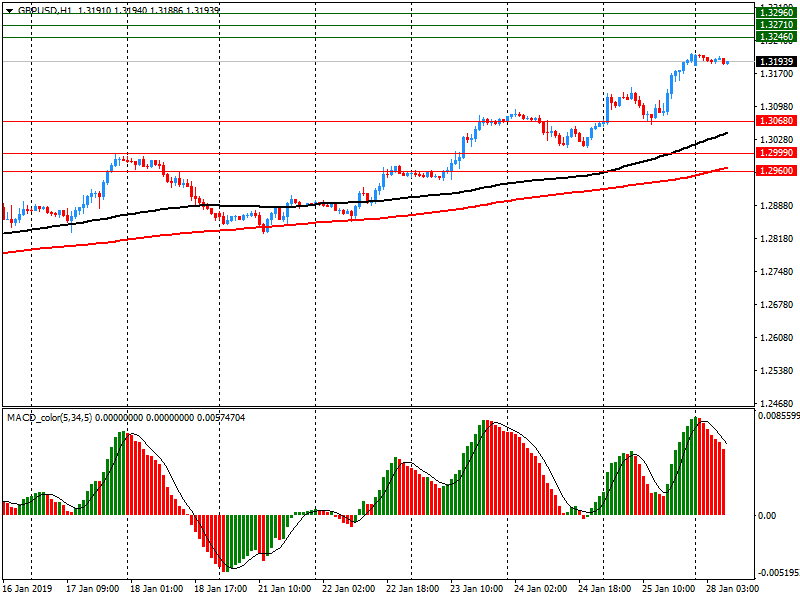Click the 1.24680 price scale value
Viewport: 800px width, 600px height.
click(777, 404)
